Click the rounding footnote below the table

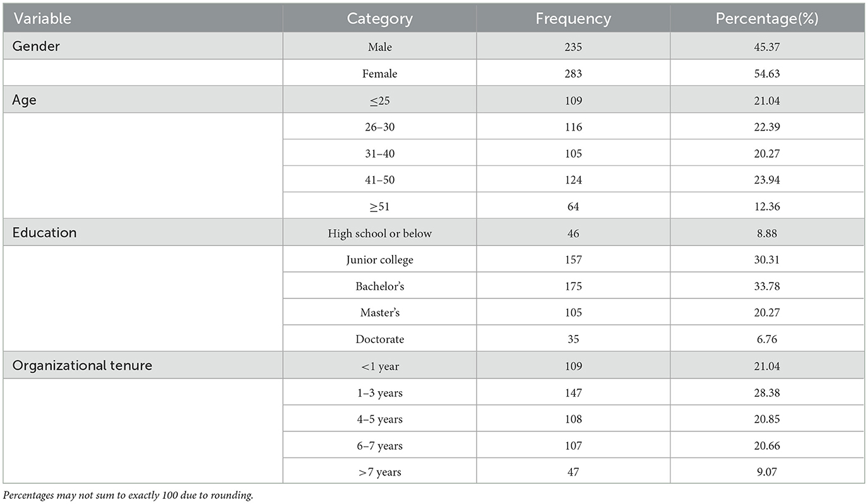click(x=128, y=495)
